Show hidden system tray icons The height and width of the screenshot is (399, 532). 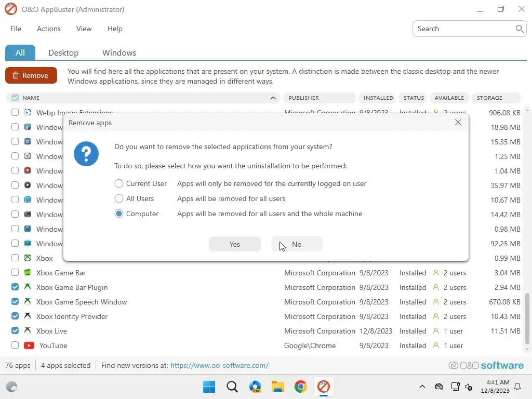tap(422, 387)
